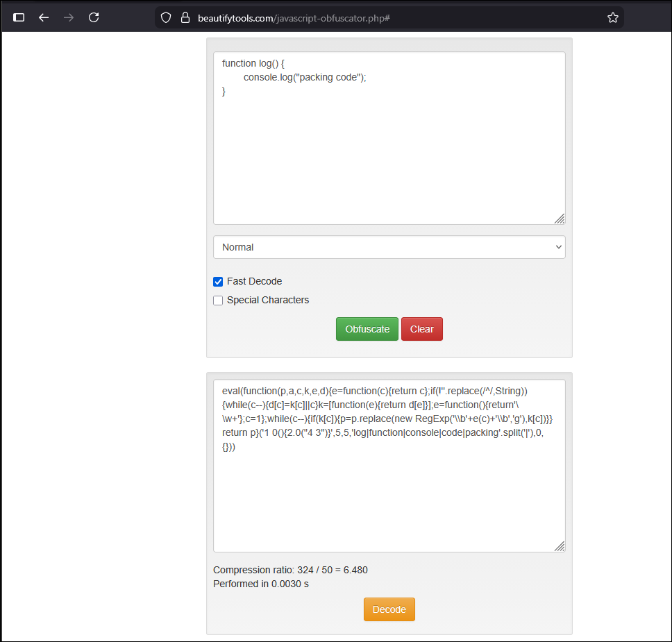
Task: Click the Special Characters label text
Action: coord(268,300)
